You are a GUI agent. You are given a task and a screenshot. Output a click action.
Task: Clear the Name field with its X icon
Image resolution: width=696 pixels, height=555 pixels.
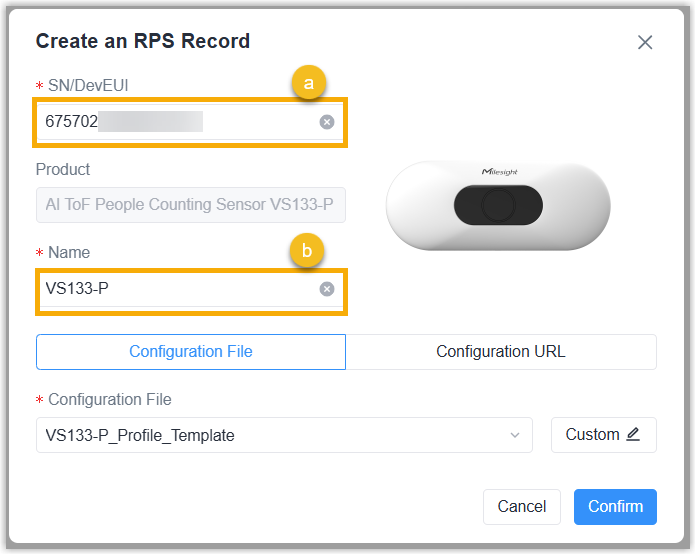327,289
